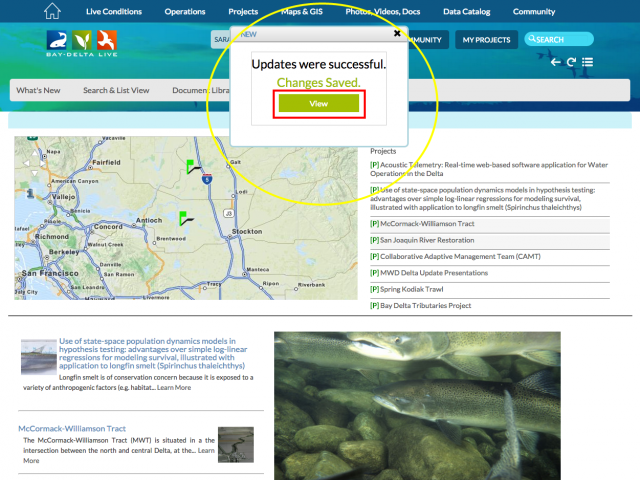640x480 pixels.
Task: Close the Updates were successful popup
Action: coord(397,33)
